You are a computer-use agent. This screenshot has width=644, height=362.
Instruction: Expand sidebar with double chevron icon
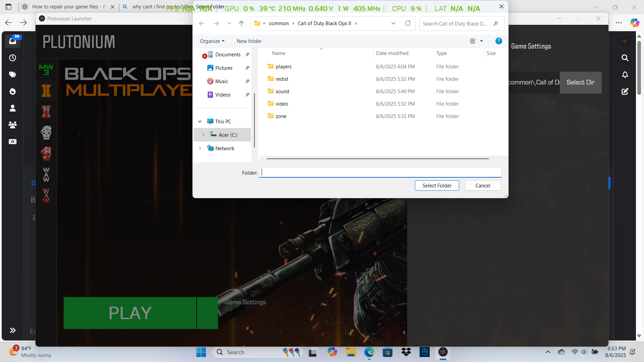click(x=12, y=330)
